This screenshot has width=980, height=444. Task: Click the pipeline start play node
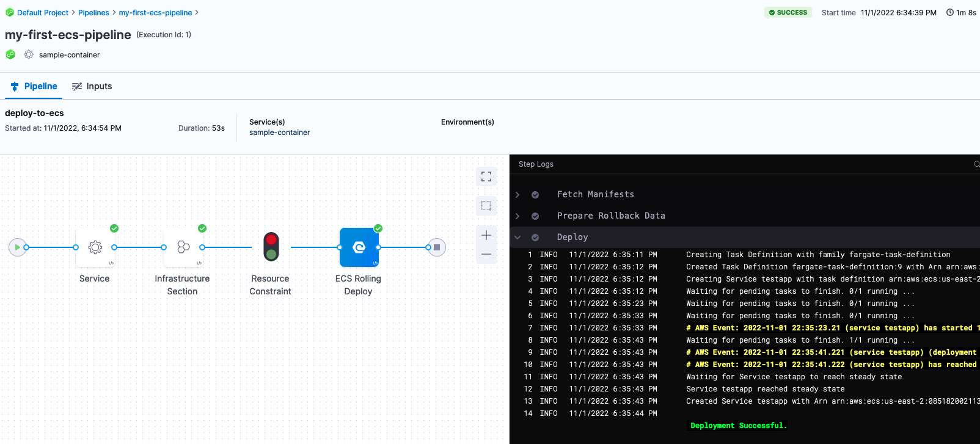pyautogui.click(x=17, y=247)
